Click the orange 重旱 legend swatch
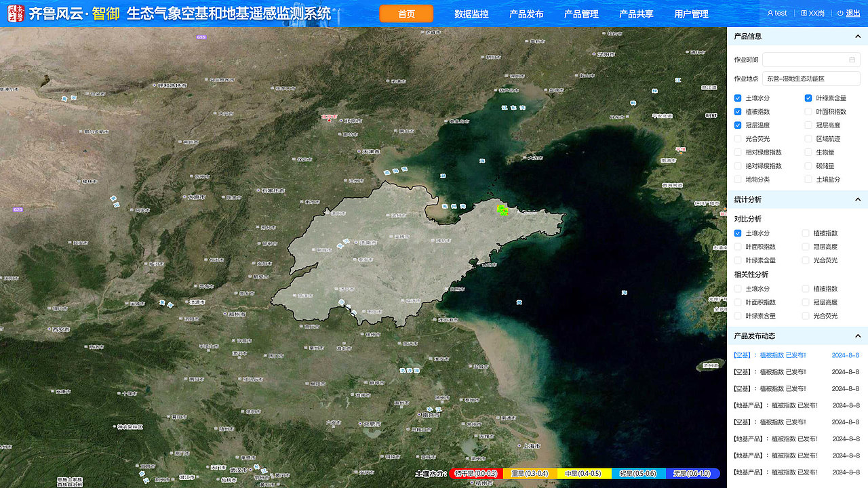 (530, 474)
